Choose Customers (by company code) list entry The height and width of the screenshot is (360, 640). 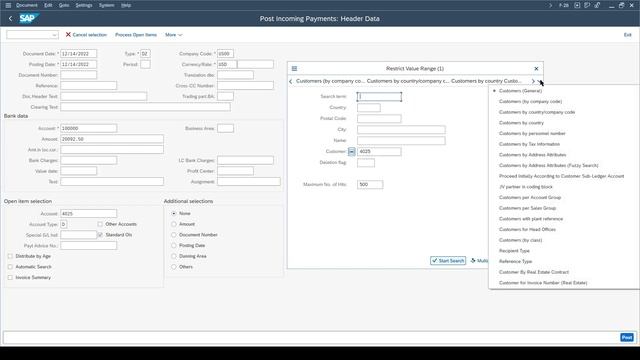[x=530, y=101]
